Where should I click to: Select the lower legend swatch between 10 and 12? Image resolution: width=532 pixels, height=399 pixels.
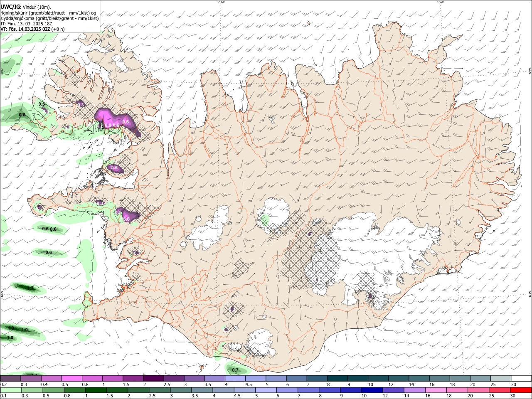click(372, 390)
